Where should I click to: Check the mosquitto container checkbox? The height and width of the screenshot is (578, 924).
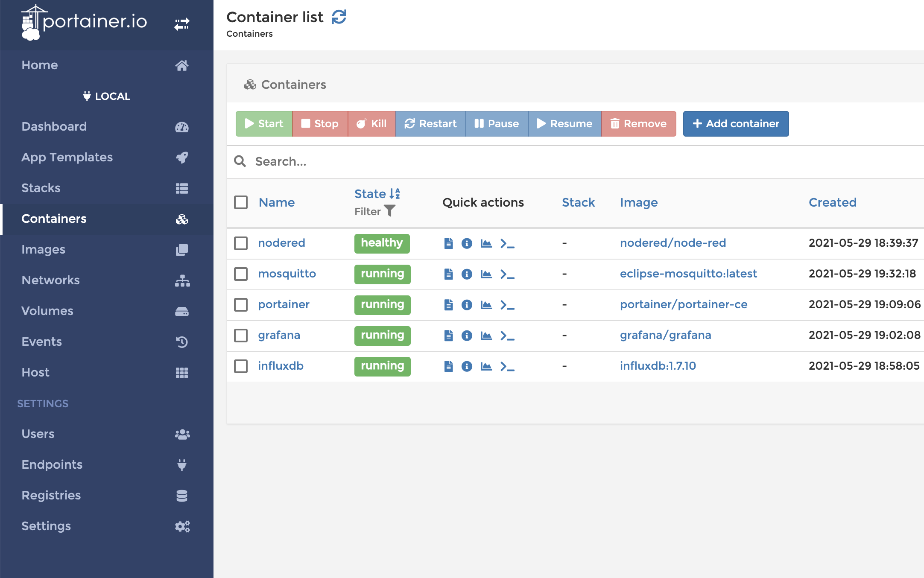[241, 274]
